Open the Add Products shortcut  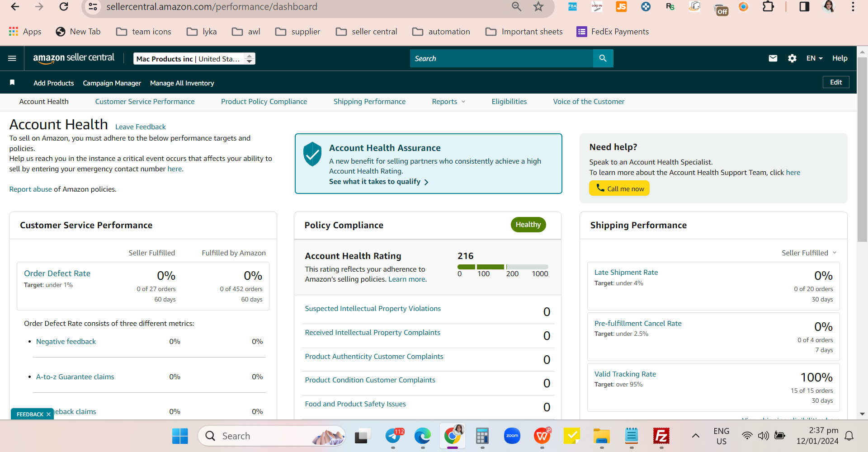pyautogui.click(x=53, y=83)
